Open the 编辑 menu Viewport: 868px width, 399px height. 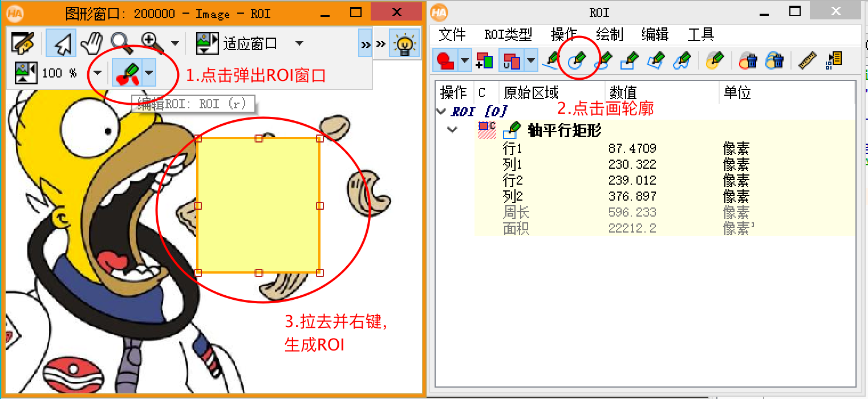click(x=655, y=35)
